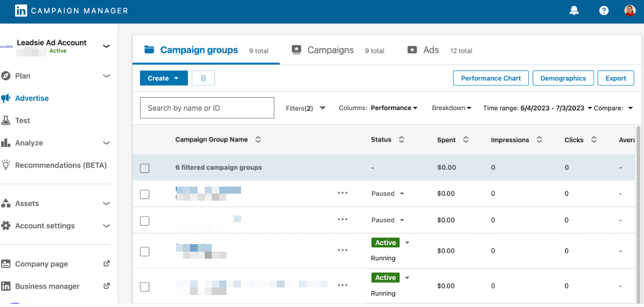Open the Create dropdown button

163,78
